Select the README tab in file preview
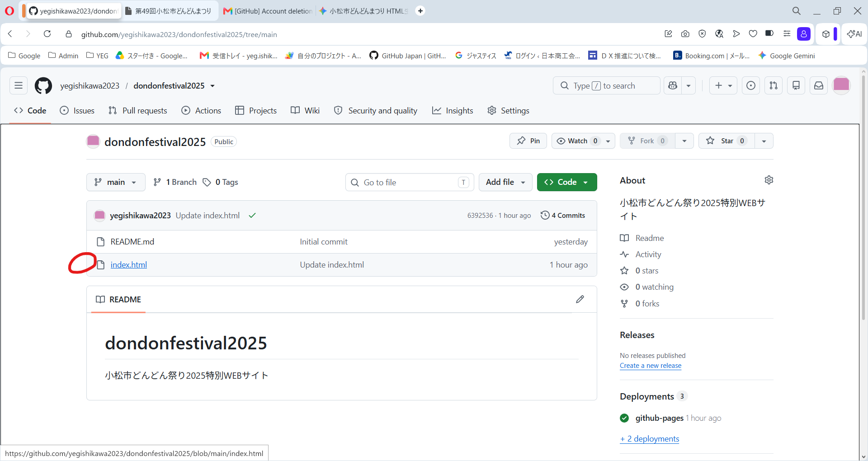This screenshot has width=868, height=461. pos(118,300)
